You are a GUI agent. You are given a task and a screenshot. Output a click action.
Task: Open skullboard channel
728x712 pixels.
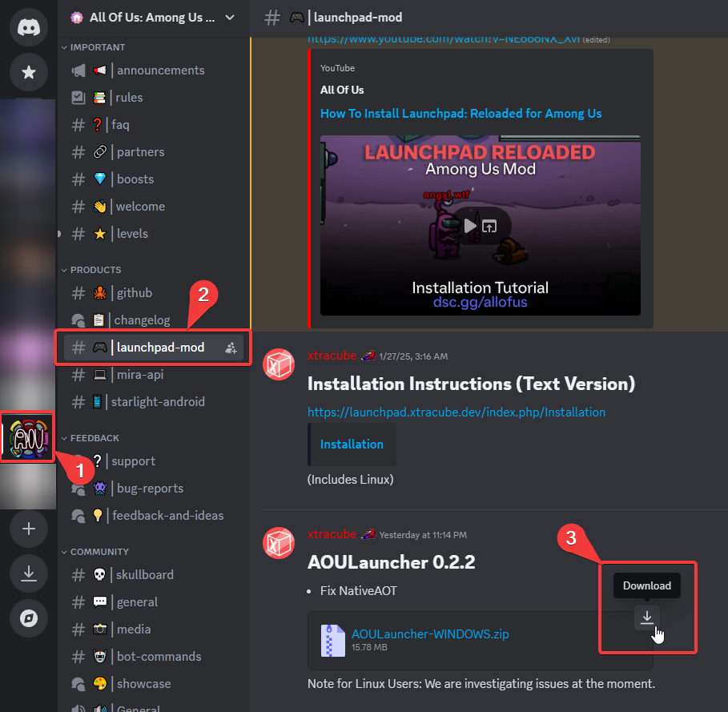point(154,574)
